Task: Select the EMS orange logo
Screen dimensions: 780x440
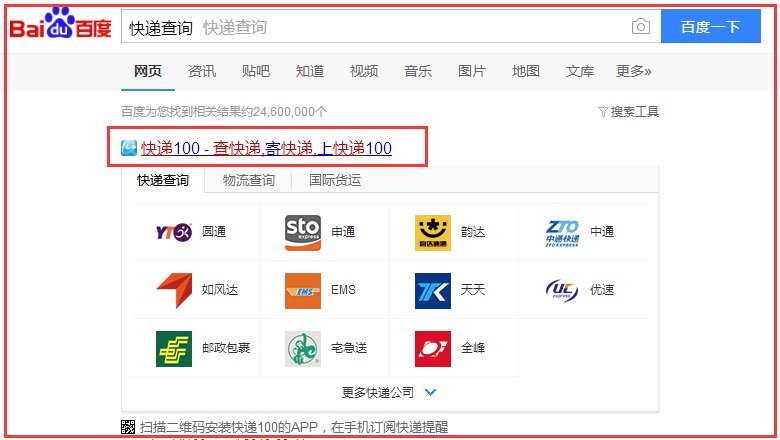Action: point(302,291)
